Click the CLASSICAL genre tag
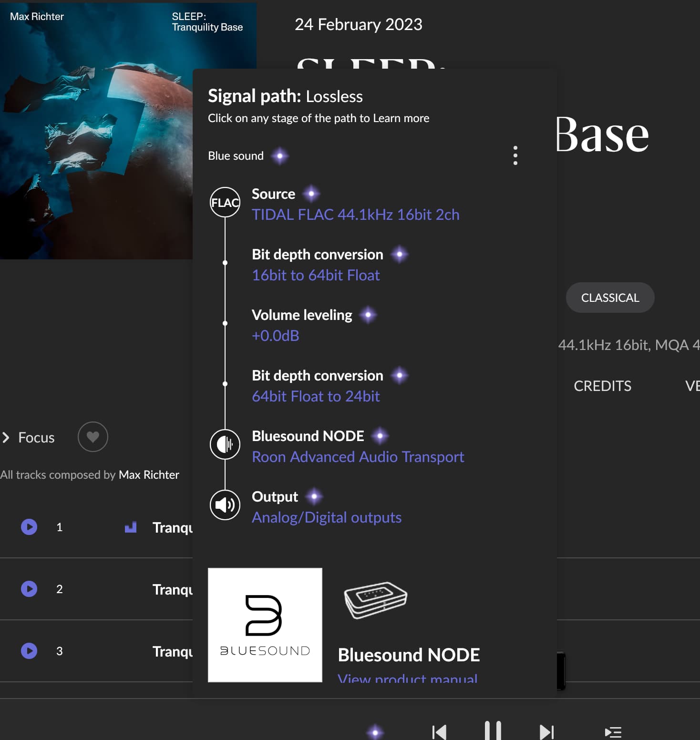 pyautogui.click(x=610, y=298)
